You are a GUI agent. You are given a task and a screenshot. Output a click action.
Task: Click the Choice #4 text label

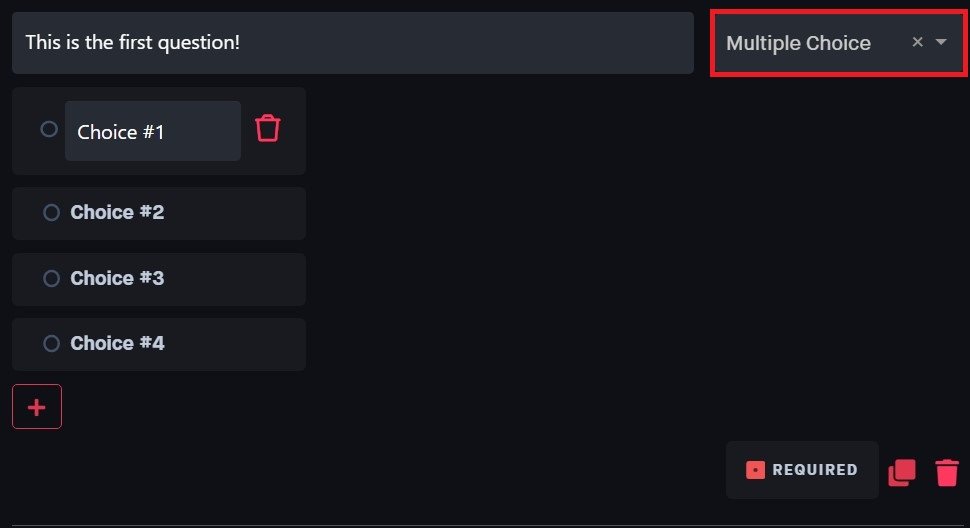click(x=117, y=343)
